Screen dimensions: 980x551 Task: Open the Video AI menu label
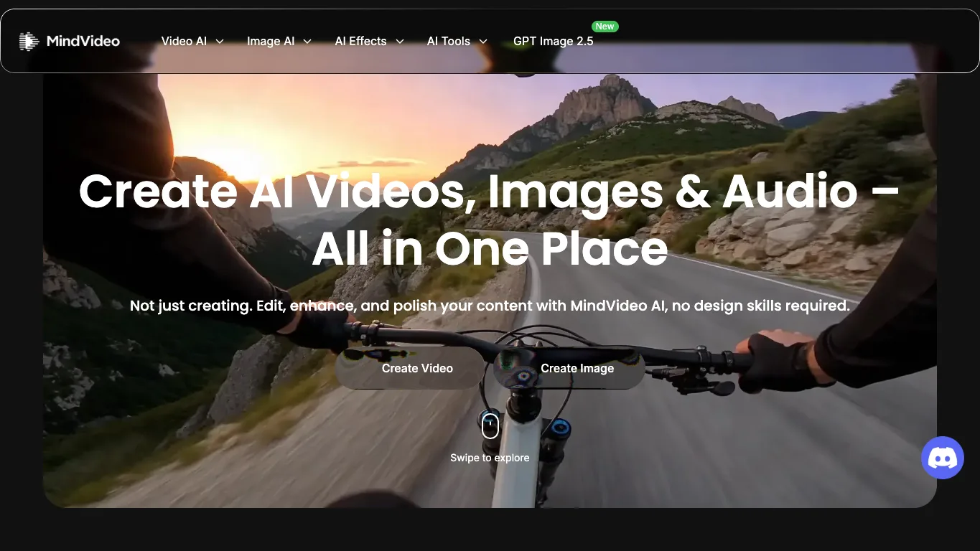184,42
